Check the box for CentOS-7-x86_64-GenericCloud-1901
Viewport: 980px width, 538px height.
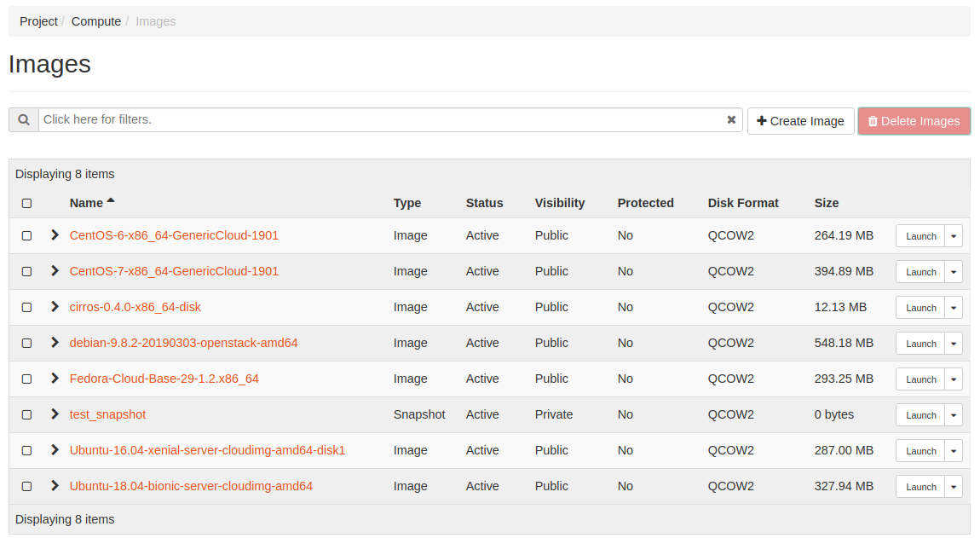[x=26, y=271]
